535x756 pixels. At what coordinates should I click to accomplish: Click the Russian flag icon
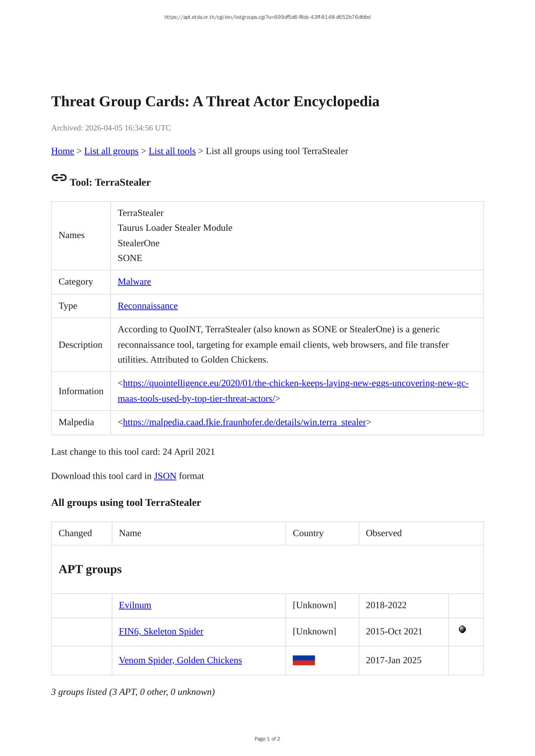point(304,660)
